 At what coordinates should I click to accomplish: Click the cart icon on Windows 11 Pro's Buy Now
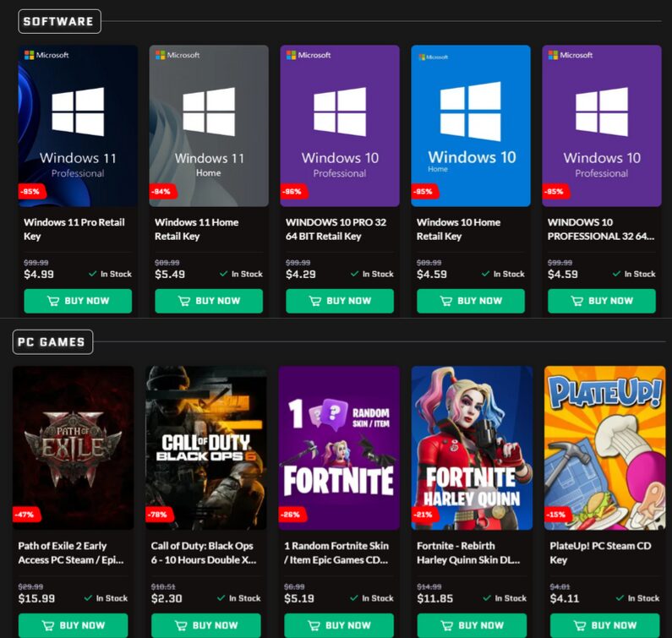click(53, 301)
